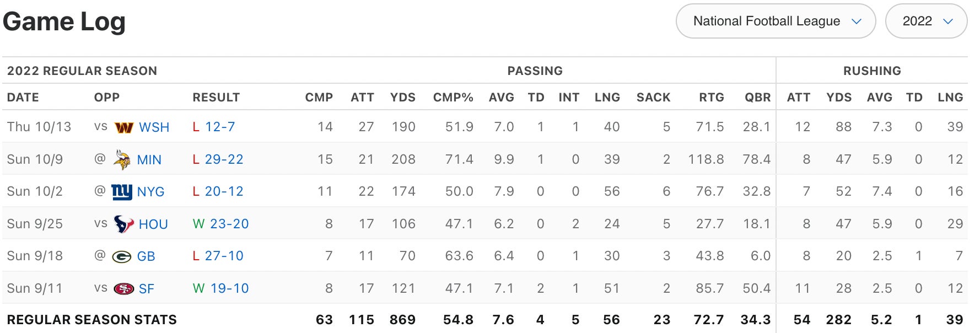This screenshot has height=333, width=980.
Task: View the 29-22 game result
Action: (224, 159)
